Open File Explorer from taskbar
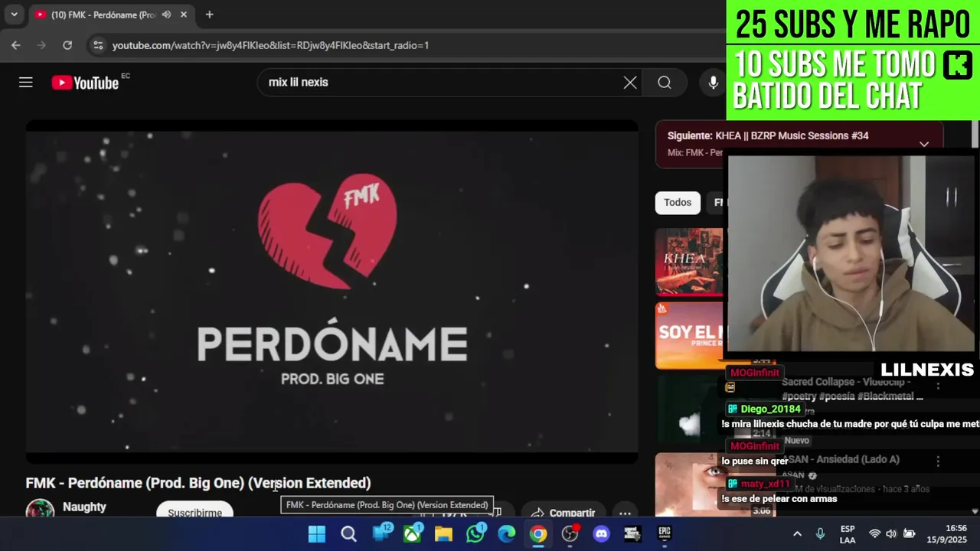 pyautogui.click(x=443, y=533)
